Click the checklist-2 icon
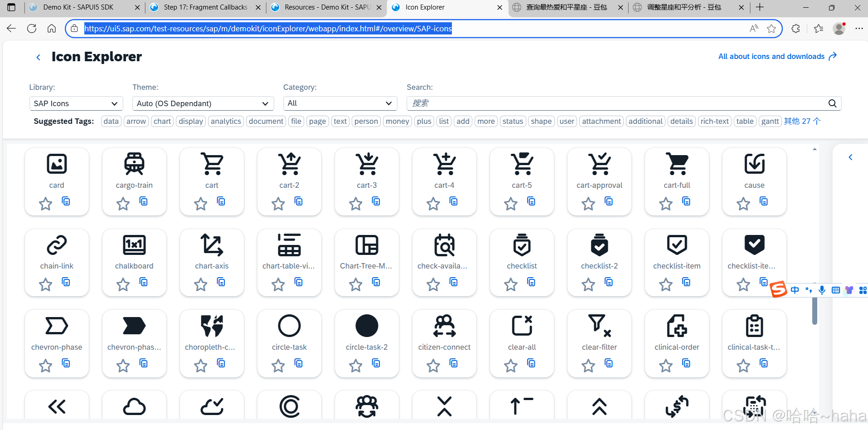The width and height of the screenshot is (868, 430). tap(600, 245)
